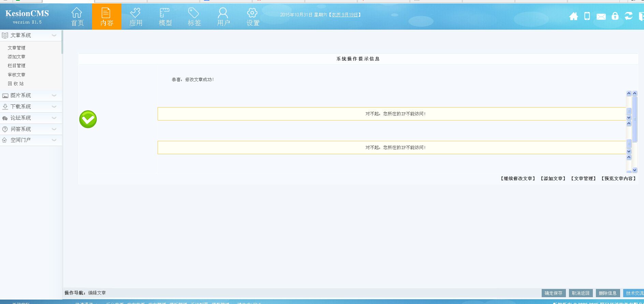Open the 用户 users tab

[223, 17]
